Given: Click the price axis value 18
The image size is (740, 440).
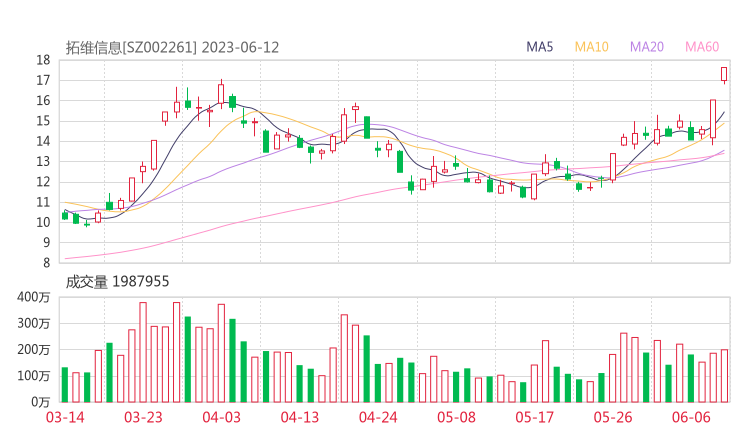Looking at the screenshot, I should tap(43, 60).
